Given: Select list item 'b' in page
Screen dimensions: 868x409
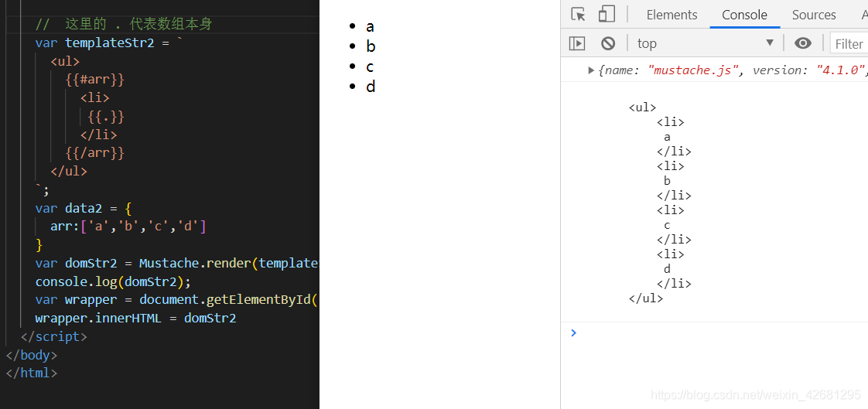Looking at the screenshot, I should point(371,46).
